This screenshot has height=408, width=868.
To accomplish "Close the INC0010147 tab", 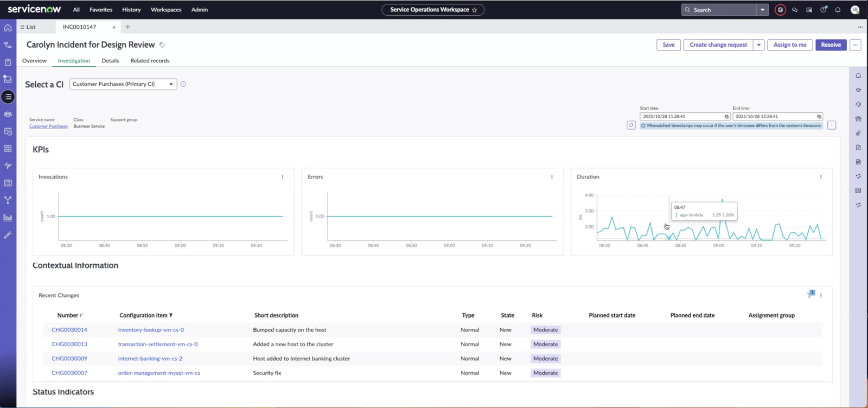I will click(x=114, y=27).
